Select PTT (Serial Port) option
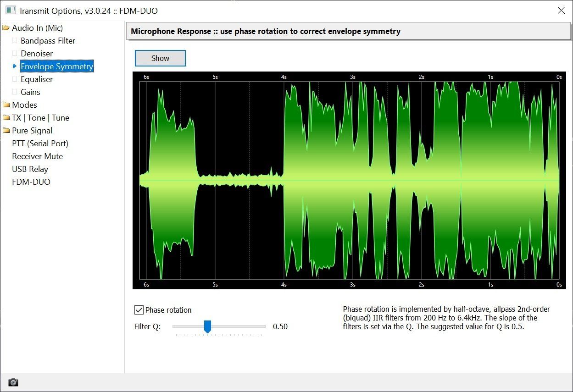 [x=40, y=144]
